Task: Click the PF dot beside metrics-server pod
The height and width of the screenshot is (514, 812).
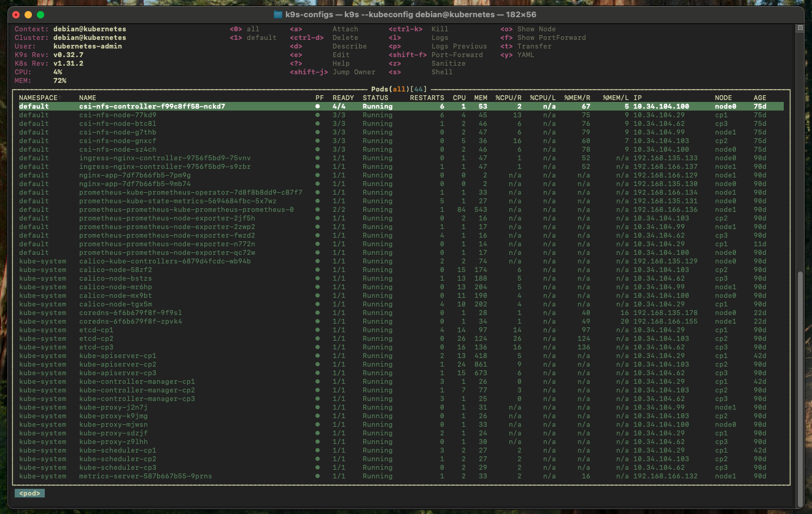Action: click(x=317, y=476)
